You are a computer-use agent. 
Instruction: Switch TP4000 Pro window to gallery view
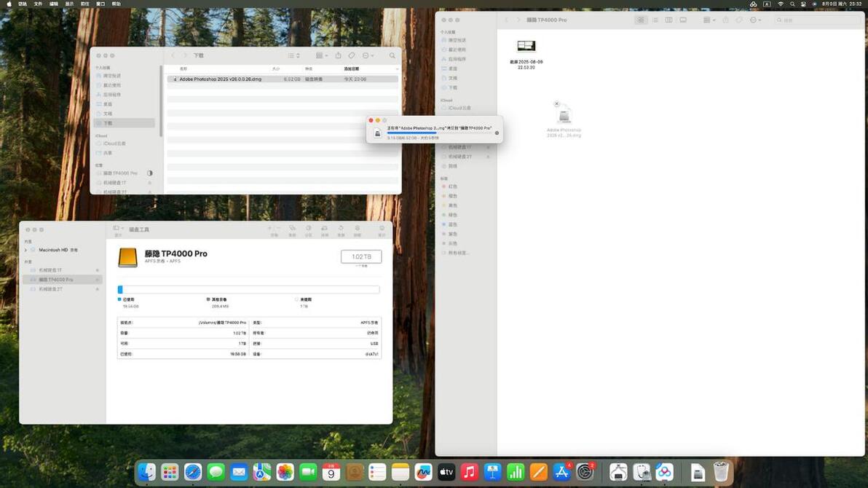(x=683, y=20)
